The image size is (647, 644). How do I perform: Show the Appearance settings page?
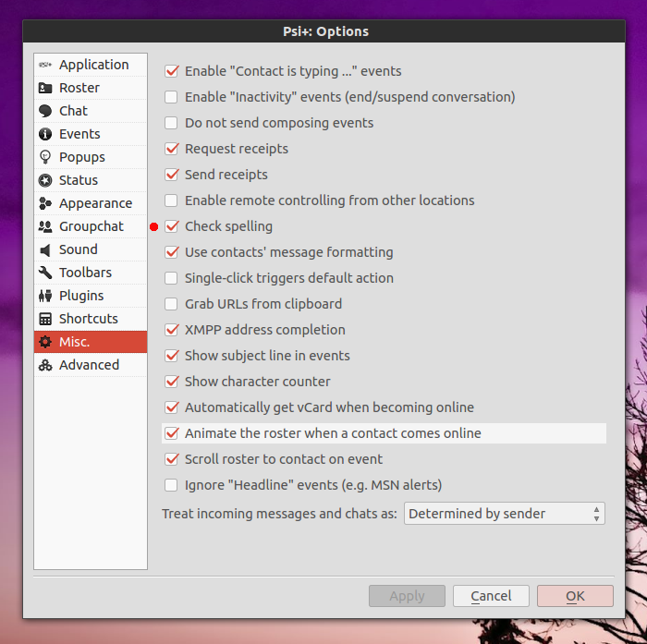coord(96,203)
